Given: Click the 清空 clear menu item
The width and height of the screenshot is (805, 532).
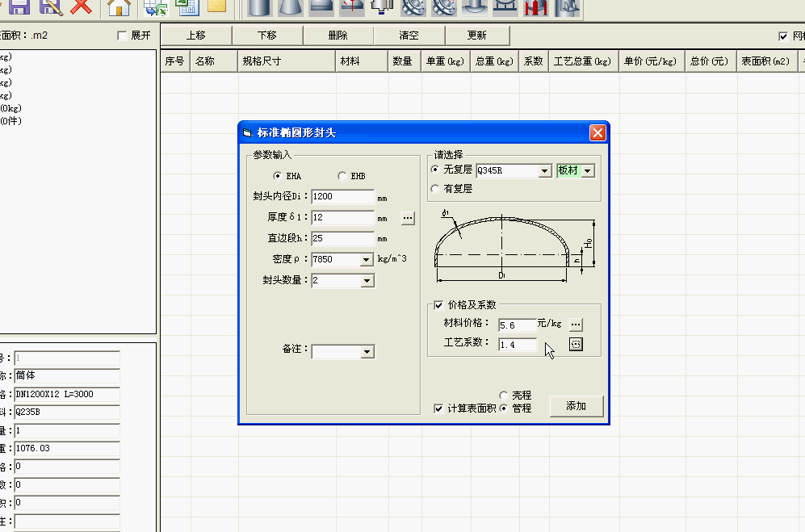Looking at the screenshot, I should pos(409,35).
